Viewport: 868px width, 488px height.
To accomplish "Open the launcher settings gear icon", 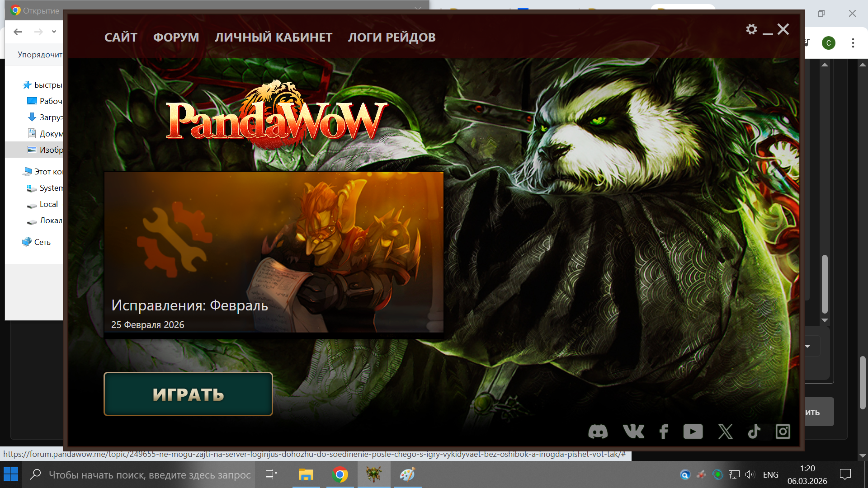I will (751, 30).
